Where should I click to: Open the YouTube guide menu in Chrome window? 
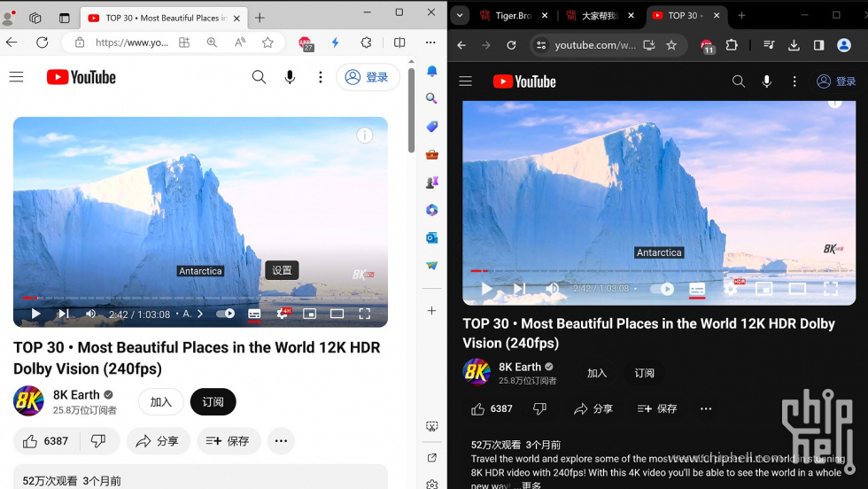click(x=466, y=81)
